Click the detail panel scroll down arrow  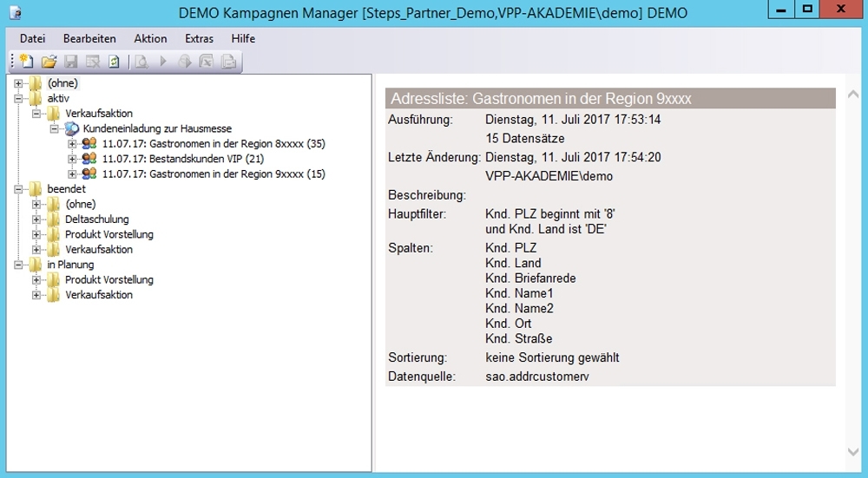pyautogui.click(x=852, y=452)
